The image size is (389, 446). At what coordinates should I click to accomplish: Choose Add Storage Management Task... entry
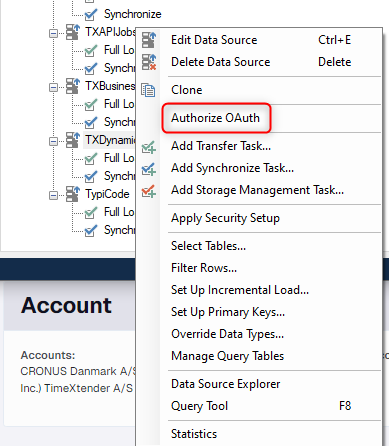click(x=258, y=190)
